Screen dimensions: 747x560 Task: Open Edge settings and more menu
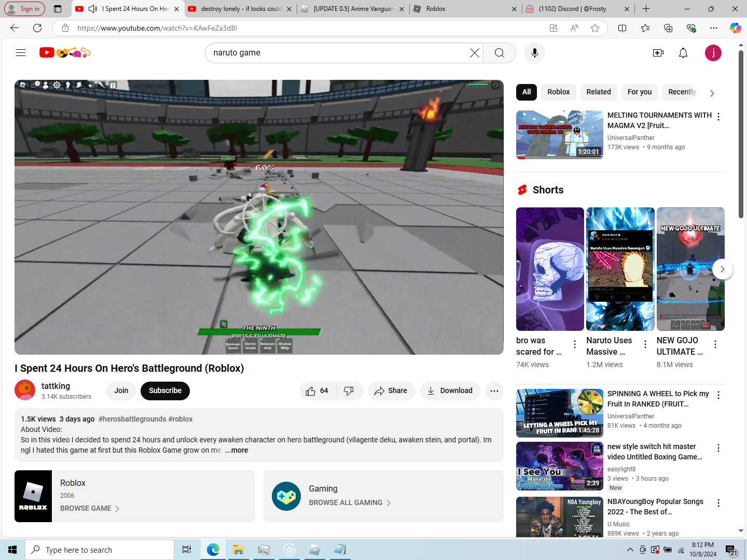coord(714,28)
